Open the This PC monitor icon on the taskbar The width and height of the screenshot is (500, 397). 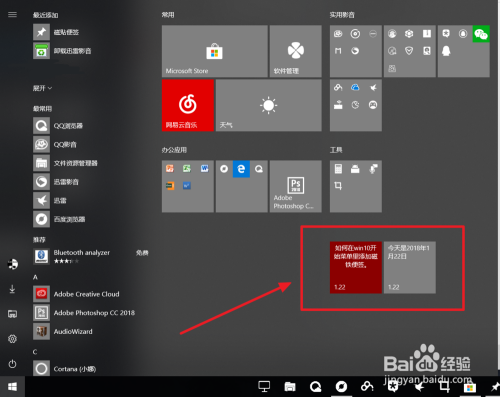264,387
